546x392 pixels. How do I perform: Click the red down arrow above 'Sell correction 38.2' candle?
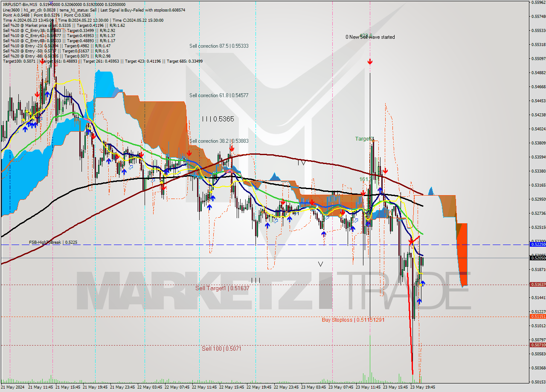pyautogui.click(x=231, y=149)
